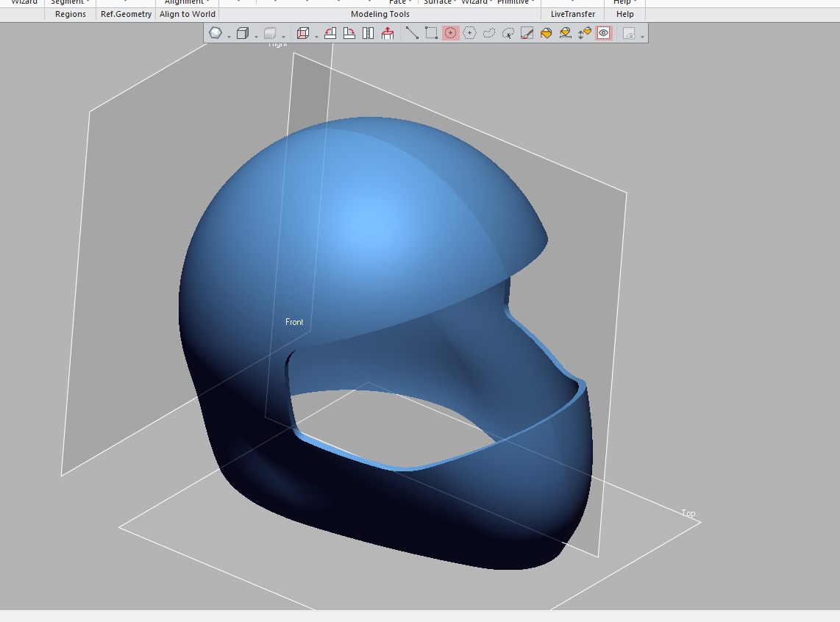Toggle the Visible Only eye button
Screen dimensions: 840x622
tap(603, 33)
